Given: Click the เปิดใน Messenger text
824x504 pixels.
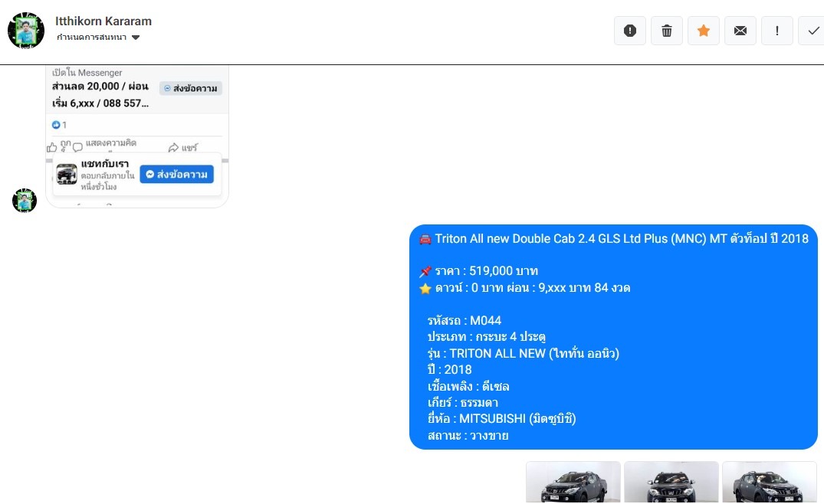Looking at the screenshot, I should (87, 73).
